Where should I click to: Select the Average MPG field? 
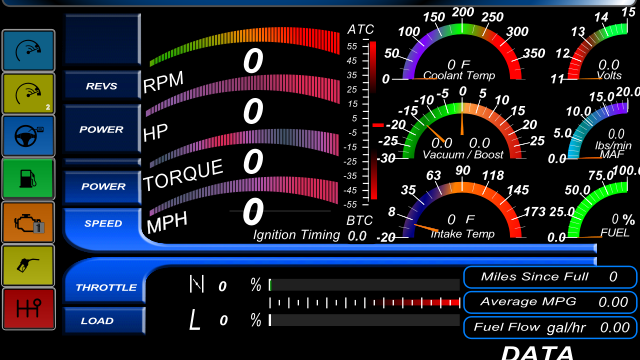550,302
